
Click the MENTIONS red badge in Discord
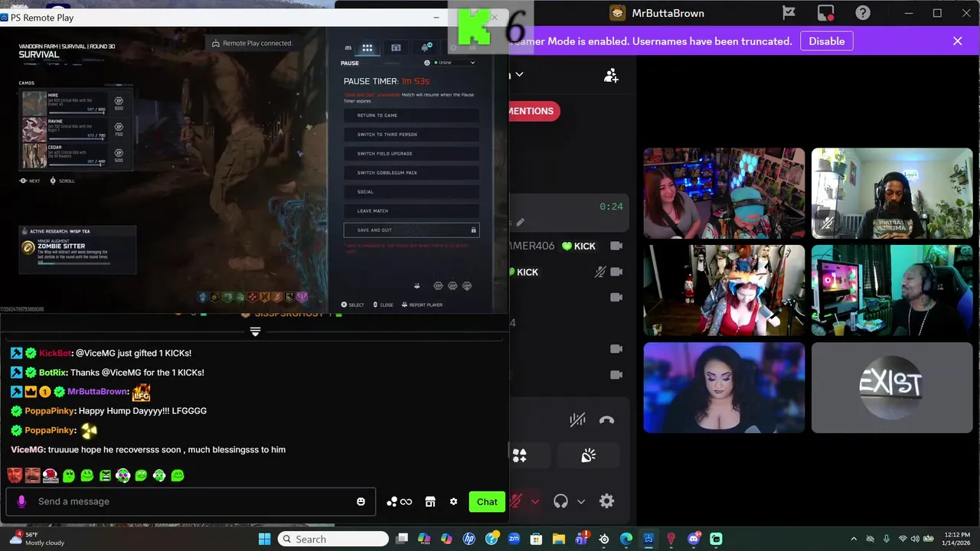[531, 111]
